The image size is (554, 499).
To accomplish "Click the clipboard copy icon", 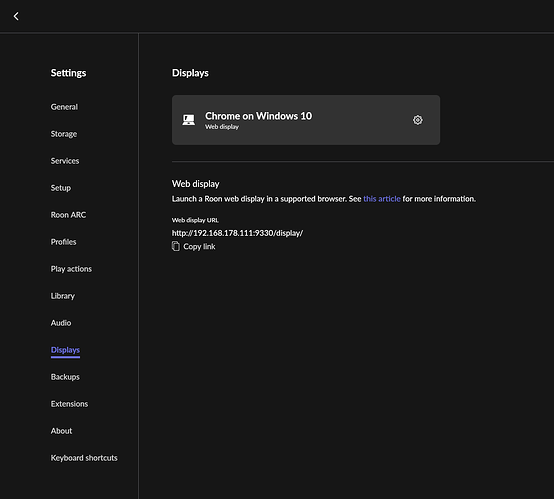I will point(176,246).
